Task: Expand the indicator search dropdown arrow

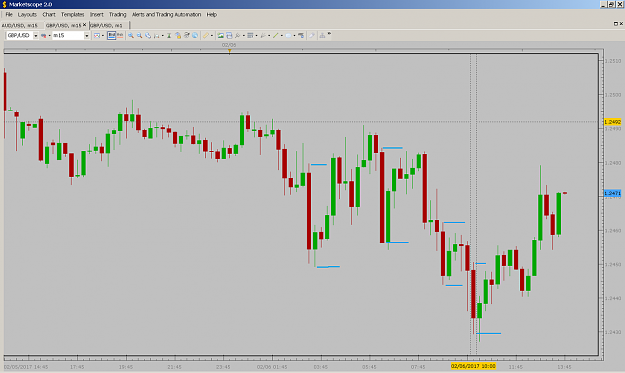Action: pyautogui.click(x=244, y=35)
